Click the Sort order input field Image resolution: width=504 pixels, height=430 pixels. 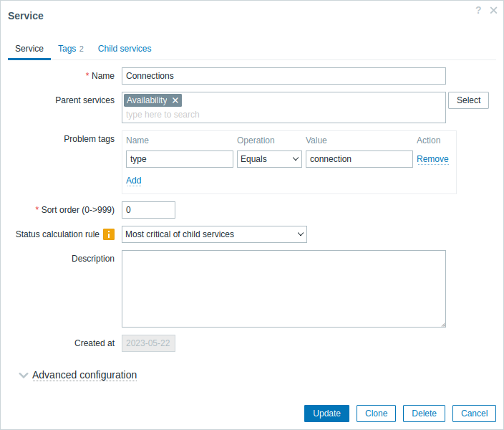click(x=148, y=210)
